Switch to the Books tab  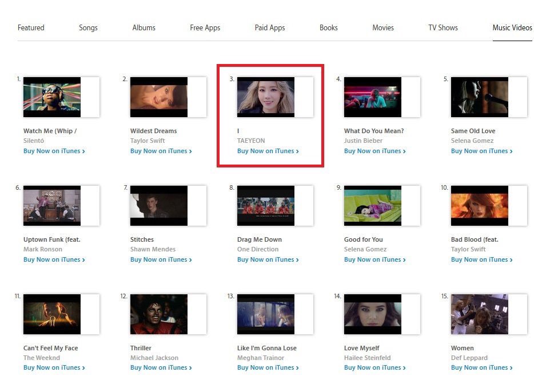pyautogui.click(x=329, y=27)
